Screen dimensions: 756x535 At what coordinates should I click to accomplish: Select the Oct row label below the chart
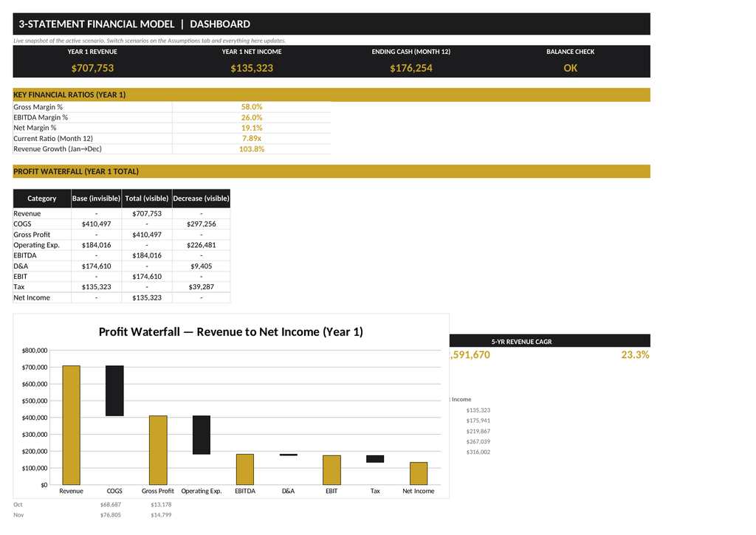pyautogui.click(x=18, y=505)
